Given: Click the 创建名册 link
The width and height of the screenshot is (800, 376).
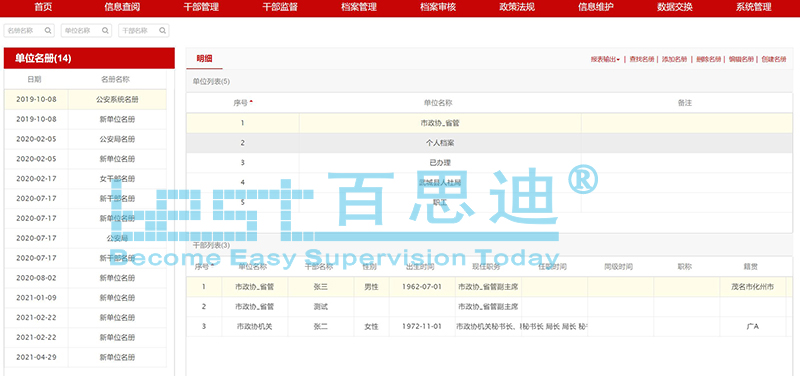Looking at the screenshot, I should tap(773, 59).
